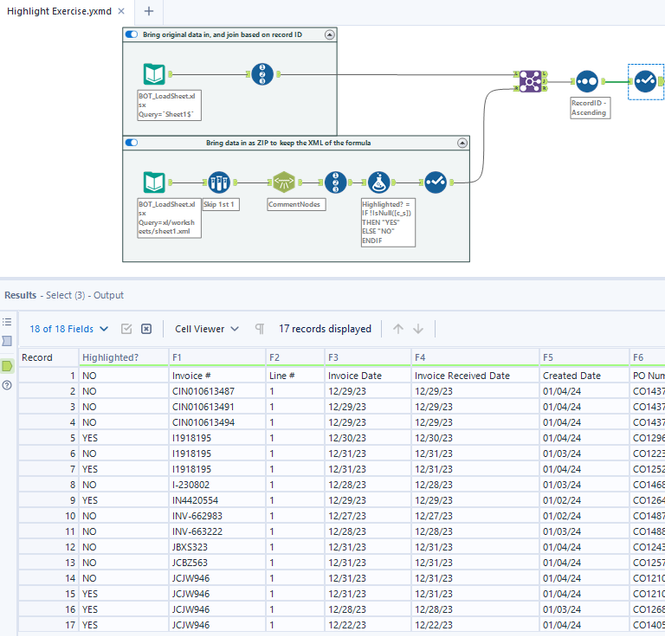Select the Input Data tool in the top container
The height and width of the screenshot is (636, 665).
(154, 74)
